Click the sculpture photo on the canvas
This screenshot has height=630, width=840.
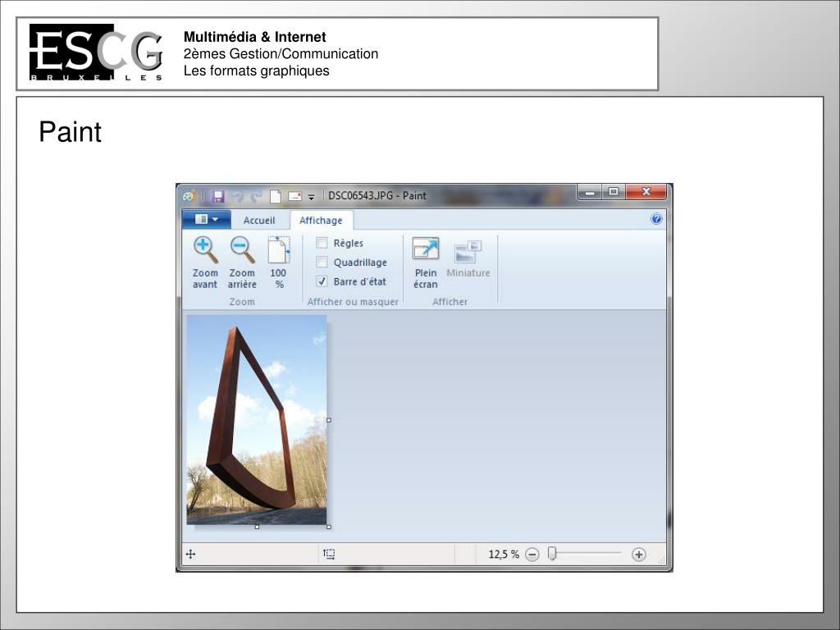point(257,419)
